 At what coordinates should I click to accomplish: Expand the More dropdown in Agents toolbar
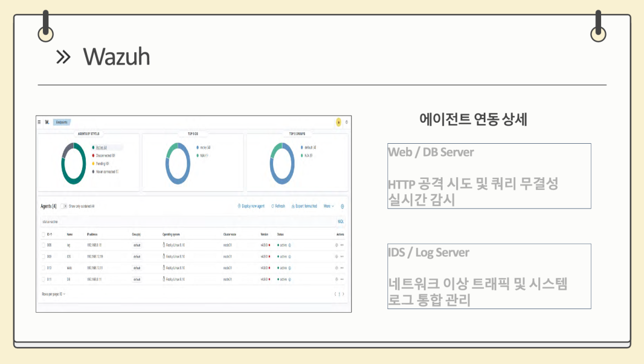click(329, 207)
